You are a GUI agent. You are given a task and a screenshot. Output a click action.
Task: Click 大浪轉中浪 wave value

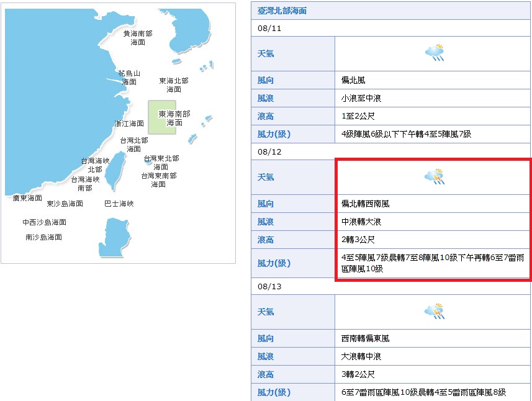pyautogui.click(x=361, y=356)
